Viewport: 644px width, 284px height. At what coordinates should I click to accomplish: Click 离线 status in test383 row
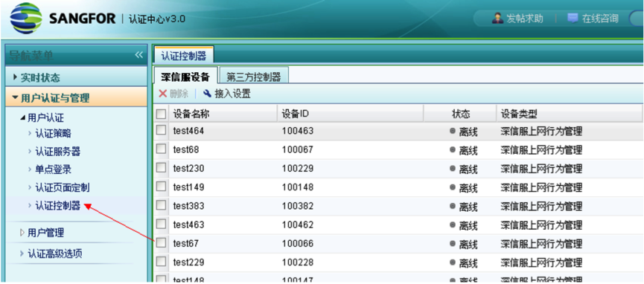468,207
